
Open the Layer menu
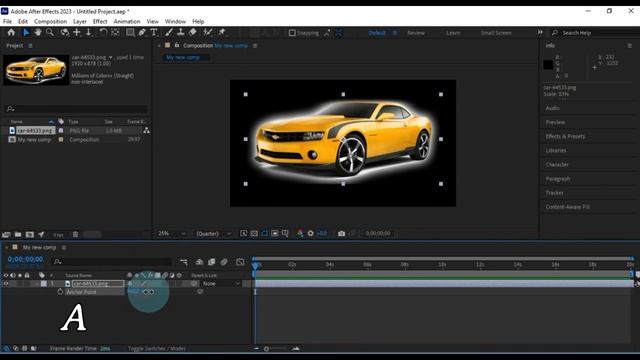click(80, 21)
